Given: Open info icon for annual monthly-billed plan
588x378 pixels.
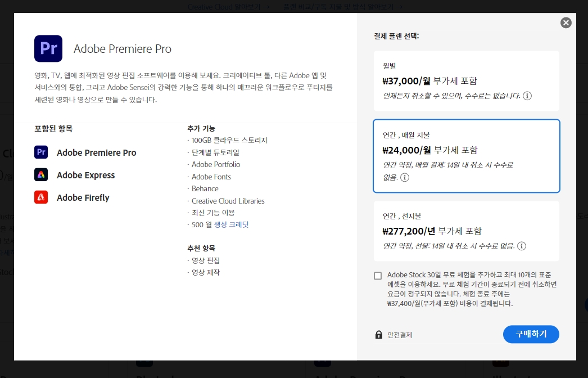Looking at the screenshot, I should pos(405,177).
